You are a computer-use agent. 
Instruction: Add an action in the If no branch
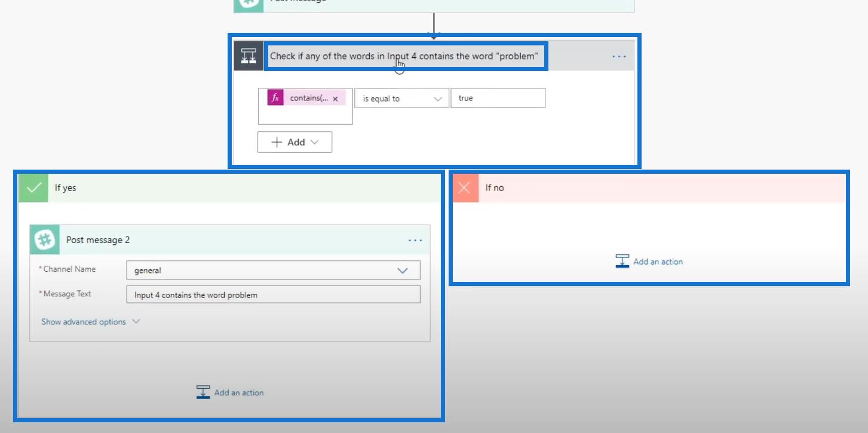coord(649,262)
